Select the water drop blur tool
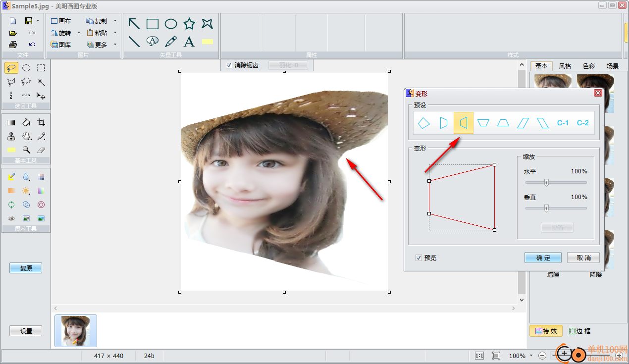Viewport: 629px width, 364px height. (26, 177)
